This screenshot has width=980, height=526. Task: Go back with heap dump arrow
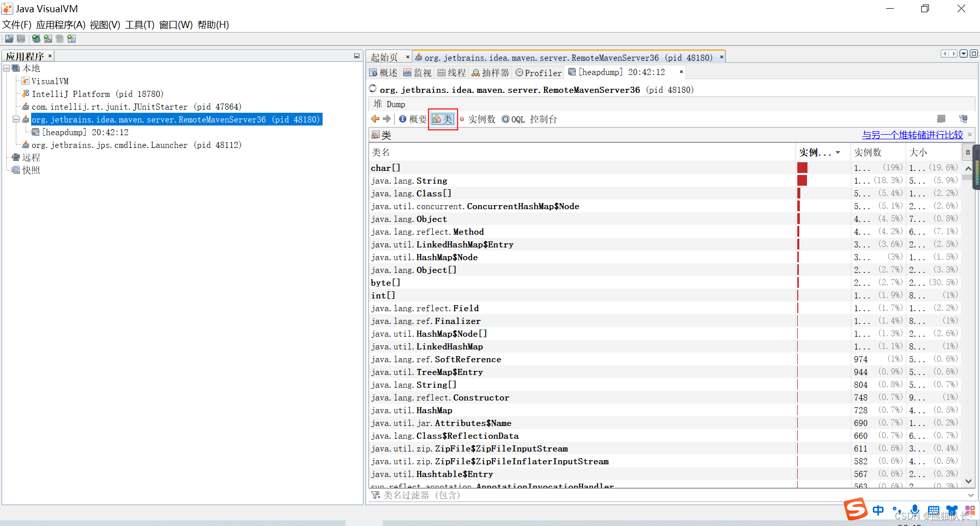click(x=375, y=119)
